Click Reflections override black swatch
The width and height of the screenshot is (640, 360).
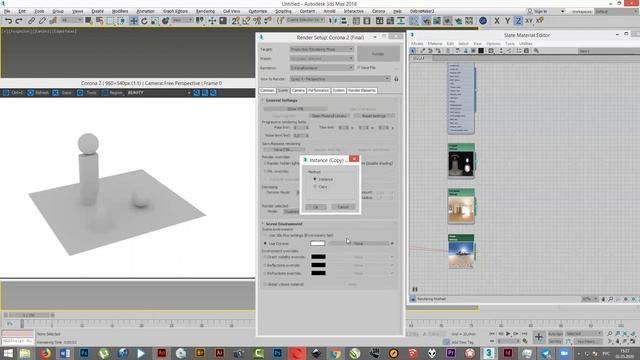[x=318, y=265]
